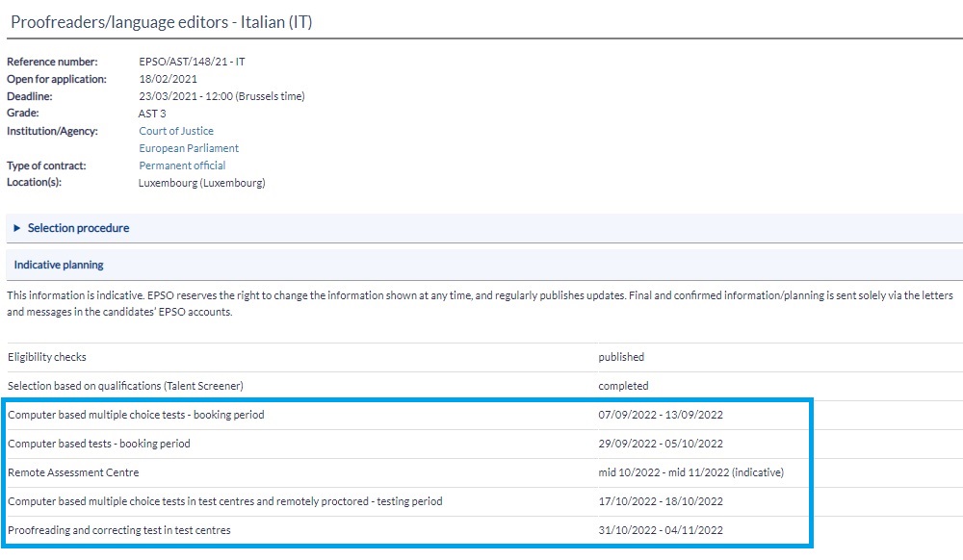Image resolution: width=963 pixels, height=560 pixels.
Task: Follow the Permanent official contract link
Action: pos(182,165)
